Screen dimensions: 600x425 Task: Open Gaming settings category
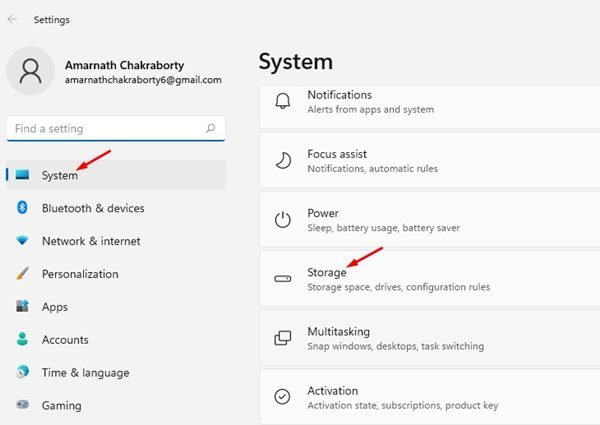pyautogui.click(x=62, y=406)
